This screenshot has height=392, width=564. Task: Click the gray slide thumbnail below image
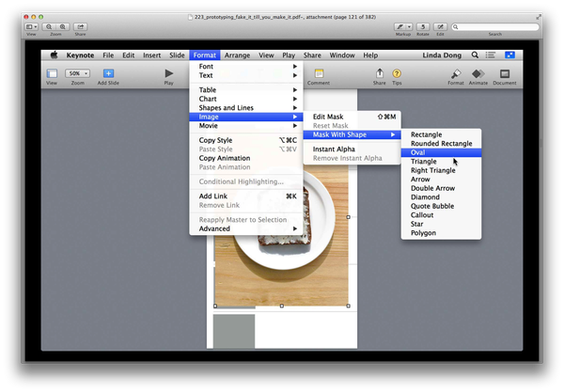[x=234, y=332]
